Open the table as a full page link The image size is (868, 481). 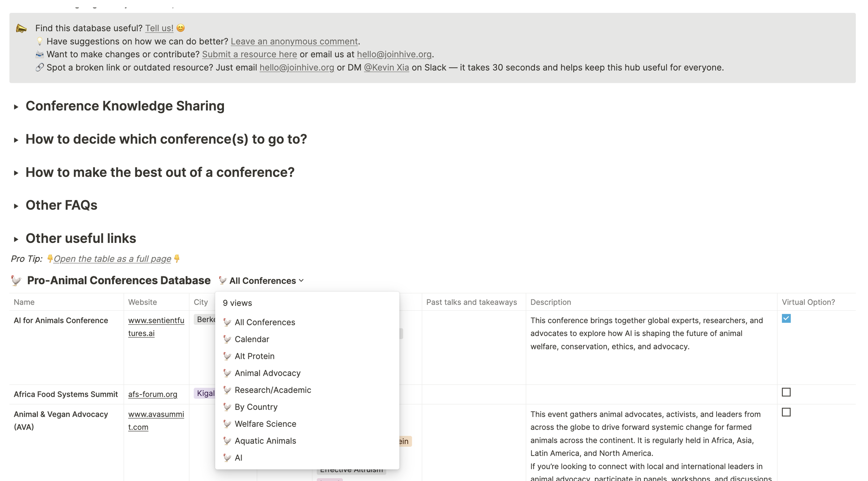click(112, 259)
